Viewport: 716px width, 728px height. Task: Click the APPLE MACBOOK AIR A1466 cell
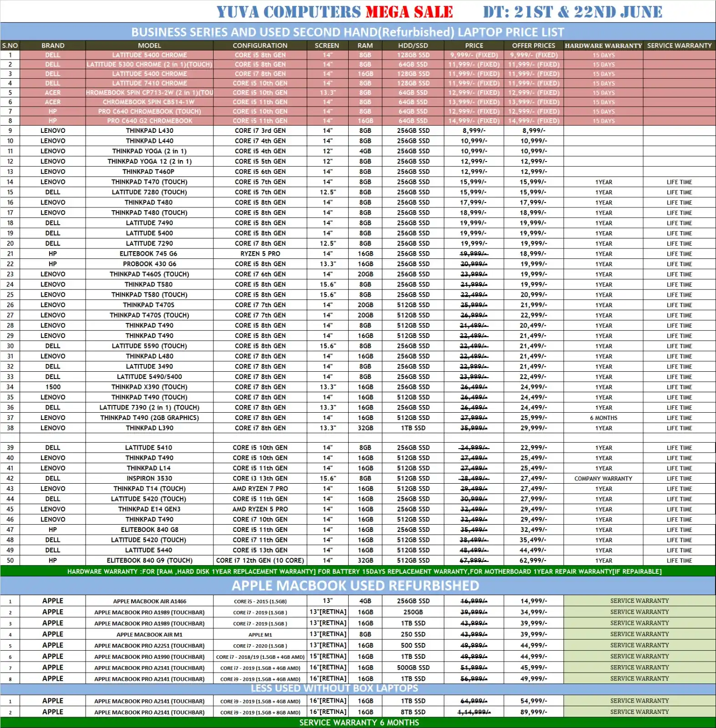149,601
